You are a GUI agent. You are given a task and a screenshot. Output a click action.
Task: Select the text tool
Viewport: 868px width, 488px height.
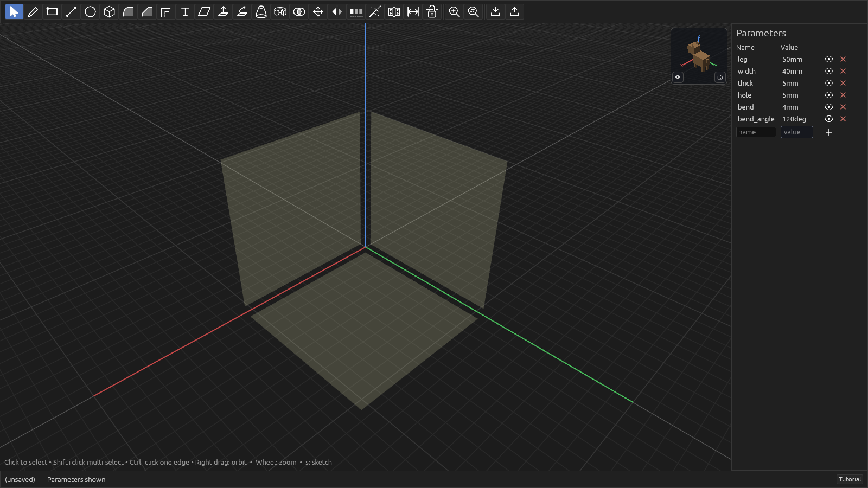(185, 11)
